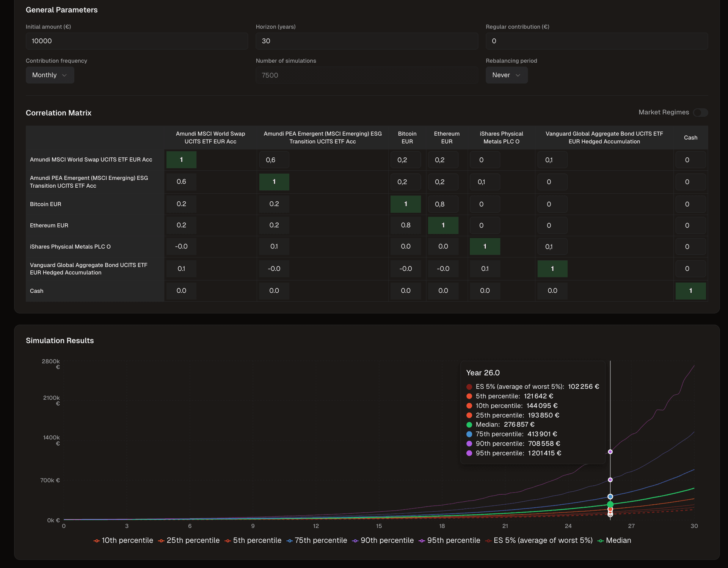Toggle 25th percentile legend marker icon

162,541
